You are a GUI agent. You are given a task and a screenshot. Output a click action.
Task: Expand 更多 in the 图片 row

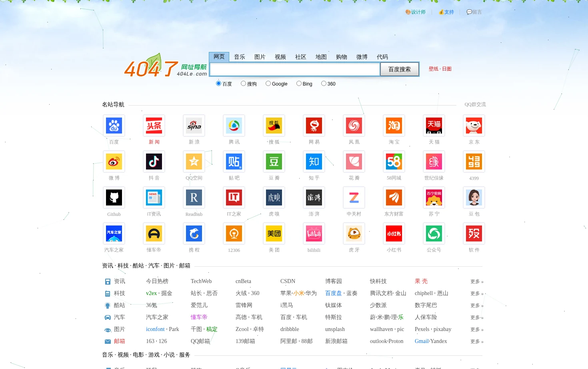tap(477, 329)
